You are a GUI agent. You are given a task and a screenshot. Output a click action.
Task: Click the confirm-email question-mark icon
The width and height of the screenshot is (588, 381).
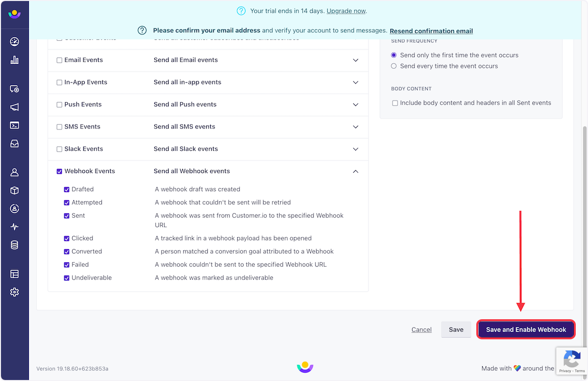pyautogui.click(x=142, y=30)
